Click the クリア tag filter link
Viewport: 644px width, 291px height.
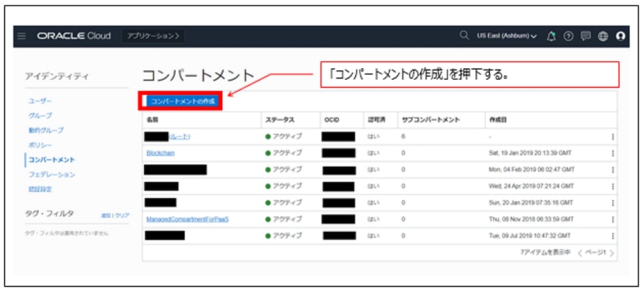click(x=122, y=216)
